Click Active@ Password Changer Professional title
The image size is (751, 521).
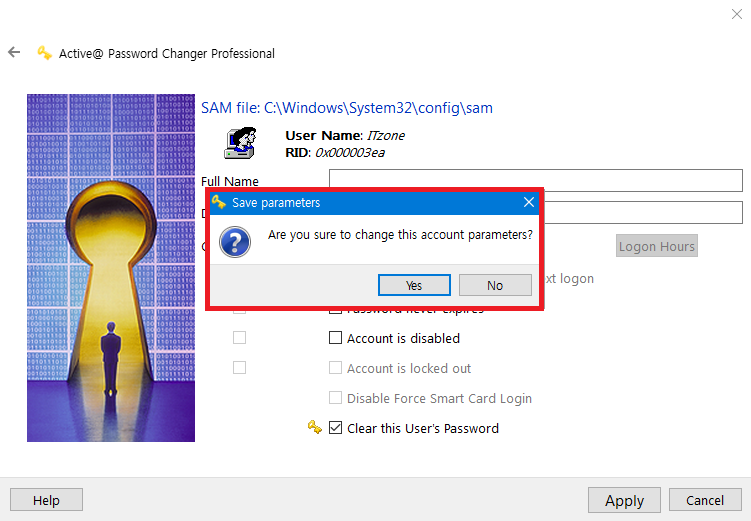click(x=167, y=54)
